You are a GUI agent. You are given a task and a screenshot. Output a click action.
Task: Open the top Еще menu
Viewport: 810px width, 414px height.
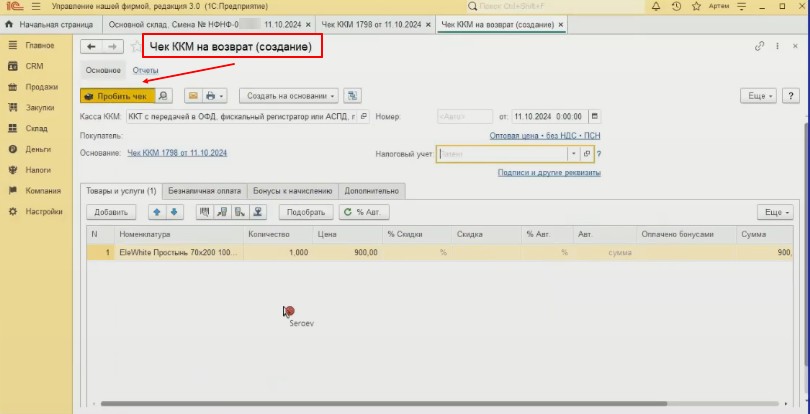click(x=759, y=96)
